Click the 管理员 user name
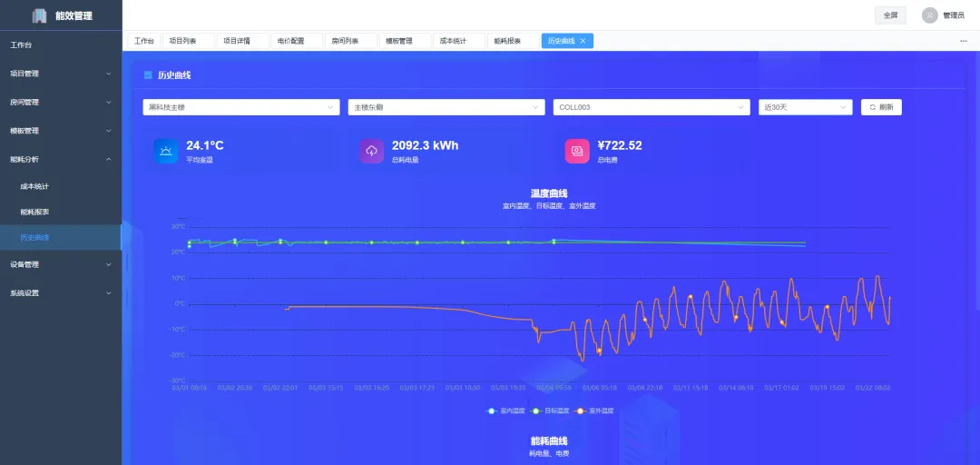This screenshot has height=465, width=980. tap(954, 15)
